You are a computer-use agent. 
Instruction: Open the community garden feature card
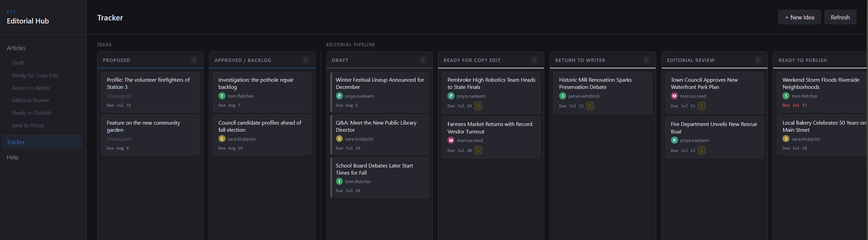pos(150,135)
